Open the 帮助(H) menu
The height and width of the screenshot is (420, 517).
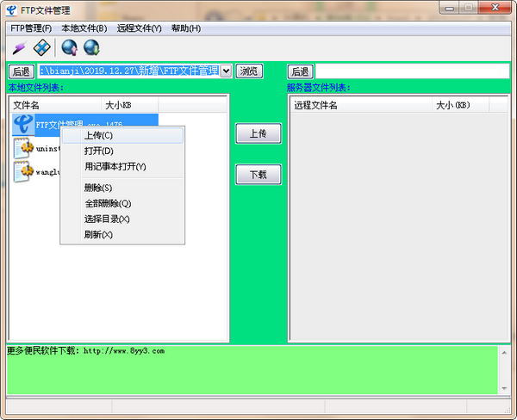coord(186,28)
